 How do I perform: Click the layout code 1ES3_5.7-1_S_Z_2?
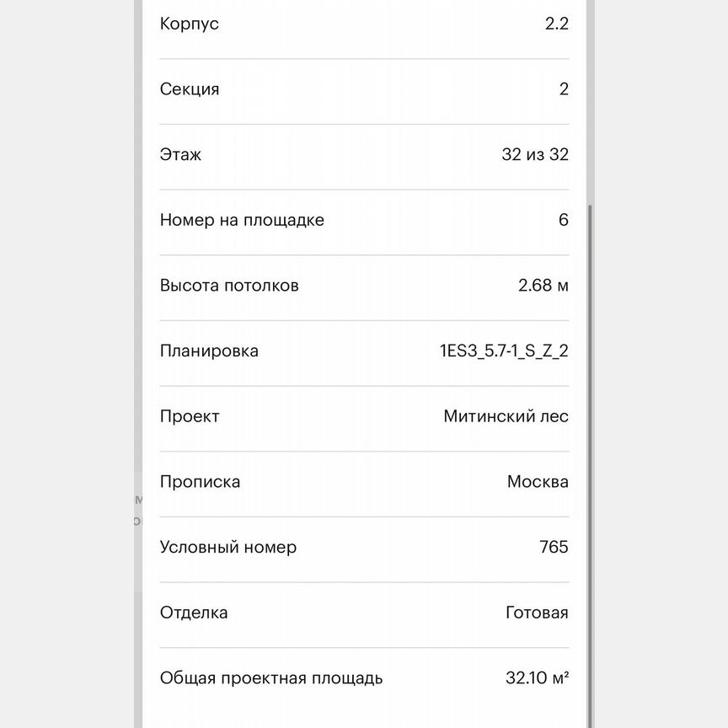click(x=502, y=351)
